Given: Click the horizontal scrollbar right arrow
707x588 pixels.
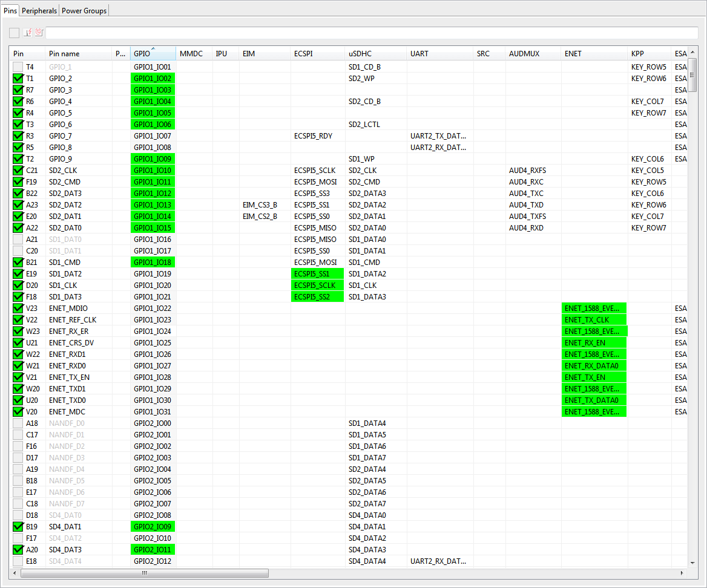Looking at the screenshot, I should [682, 573].
